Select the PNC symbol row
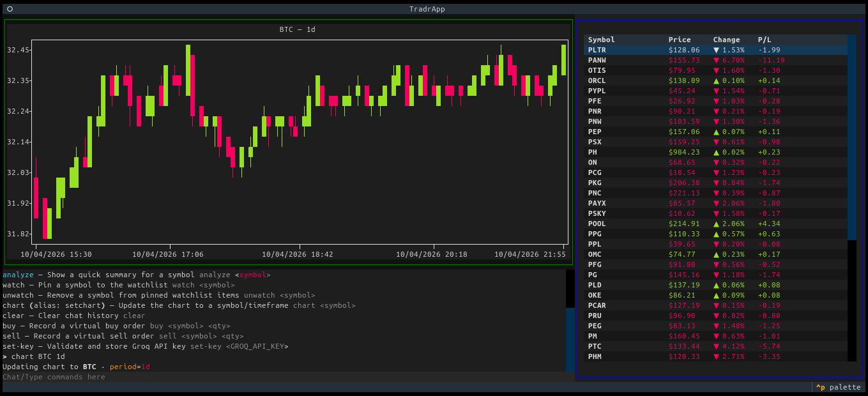This screenshot has width=868, height=396. point(715,193)
